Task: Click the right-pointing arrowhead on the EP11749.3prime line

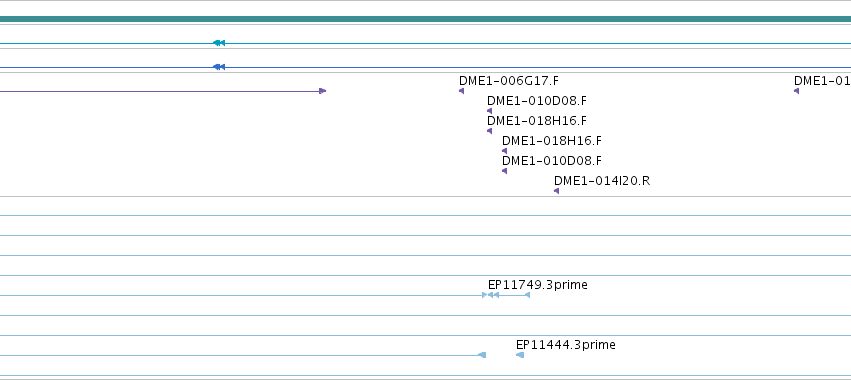Action: [x=485, y=295]
